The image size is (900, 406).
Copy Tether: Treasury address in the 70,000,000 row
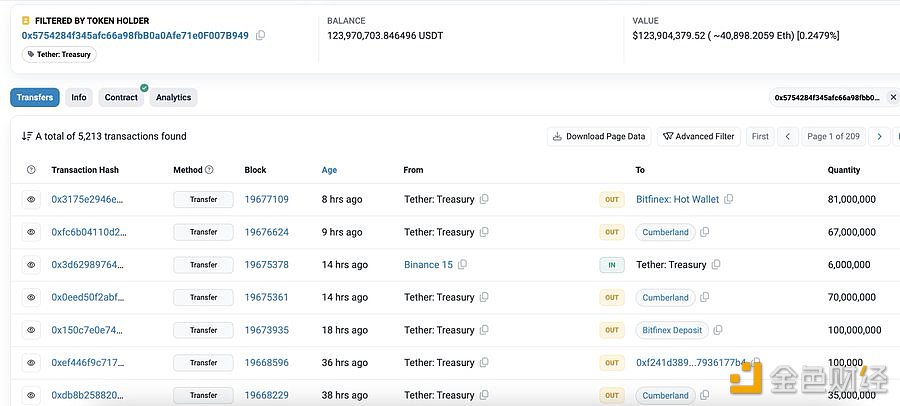pos(484,297)
